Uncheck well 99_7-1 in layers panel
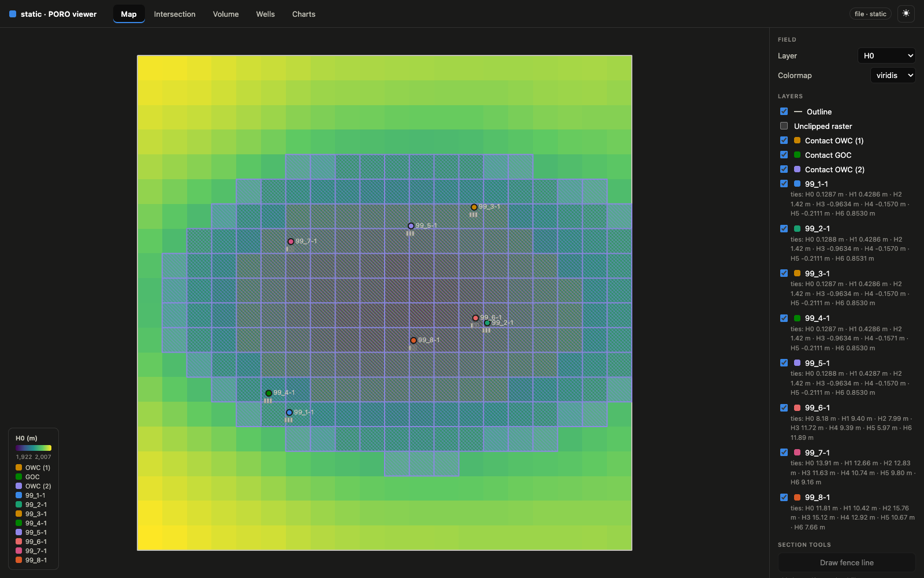This screenshot has height=578, width=924. point(784,453)
